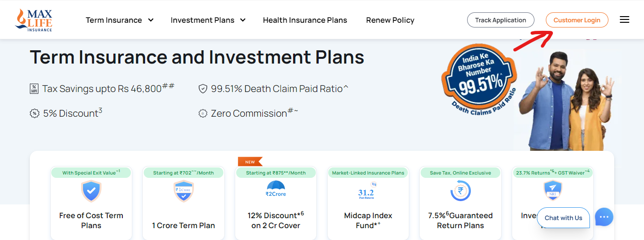Go to Renew Policy menu item
Screen dimensions: 644x240
tap(390, 20)
